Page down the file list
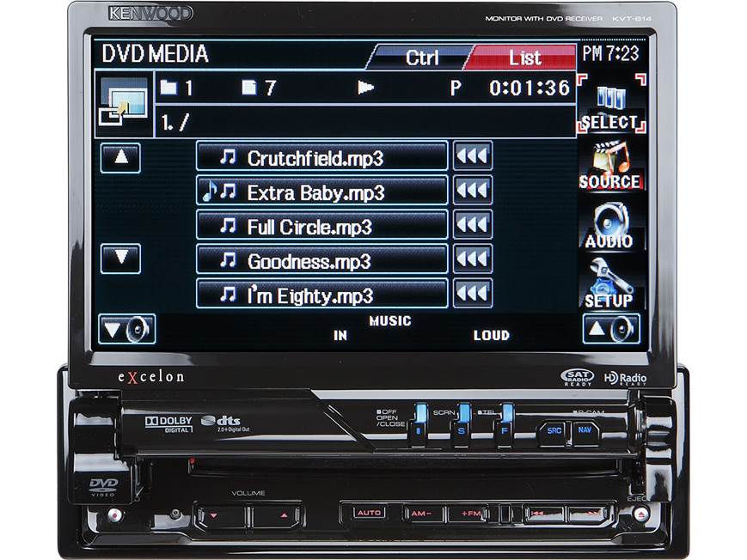Viewport: 747px width, 560px height. pyautogui.click(x=120, y=259)
